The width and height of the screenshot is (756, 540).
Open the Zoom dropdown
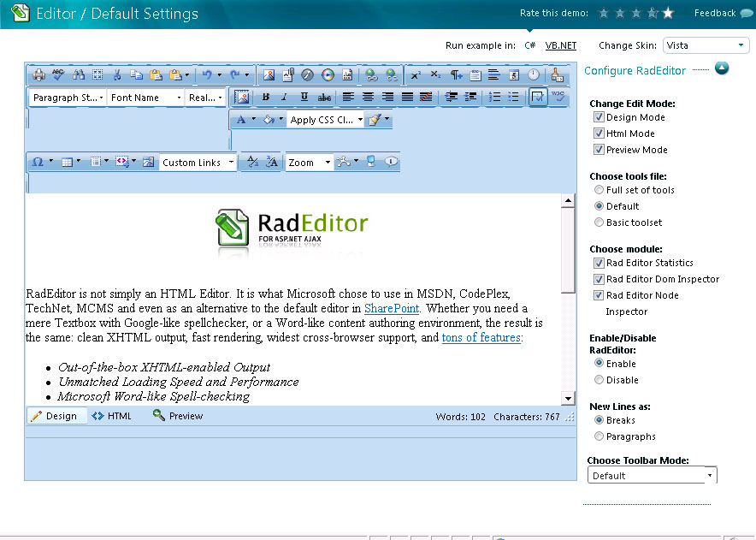(x=309, y=163)
